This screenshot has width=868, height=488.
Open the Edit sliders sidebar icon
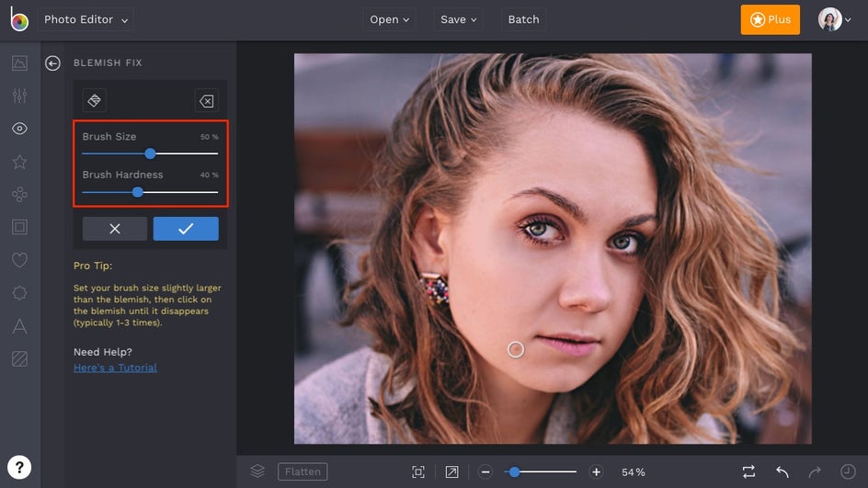tap(19, 96)
